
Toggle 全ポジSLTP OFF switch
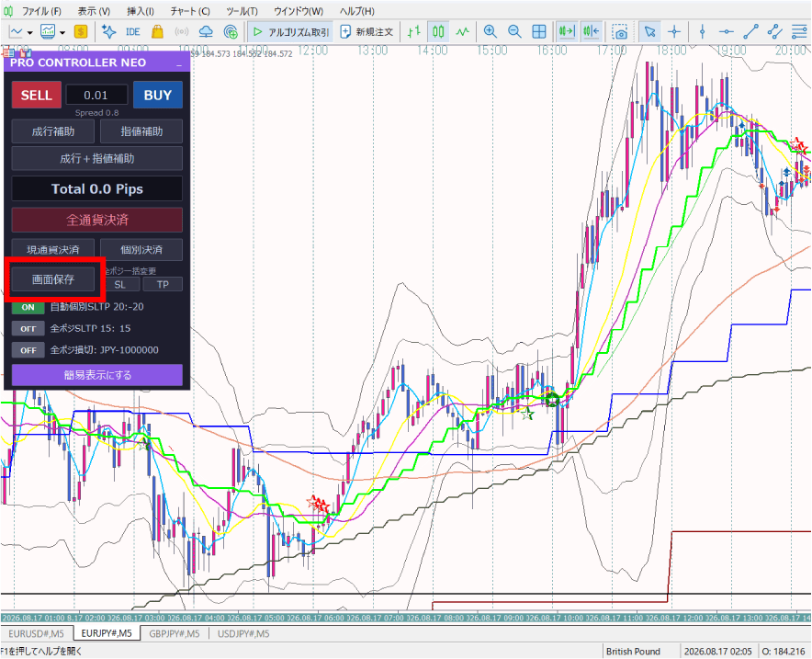pos(28,328)
